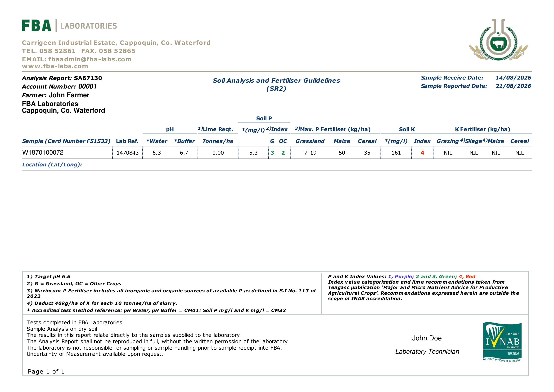554x392 pixels.
Task: Select the farmer name John Farmer
Action: coord(69,95)
